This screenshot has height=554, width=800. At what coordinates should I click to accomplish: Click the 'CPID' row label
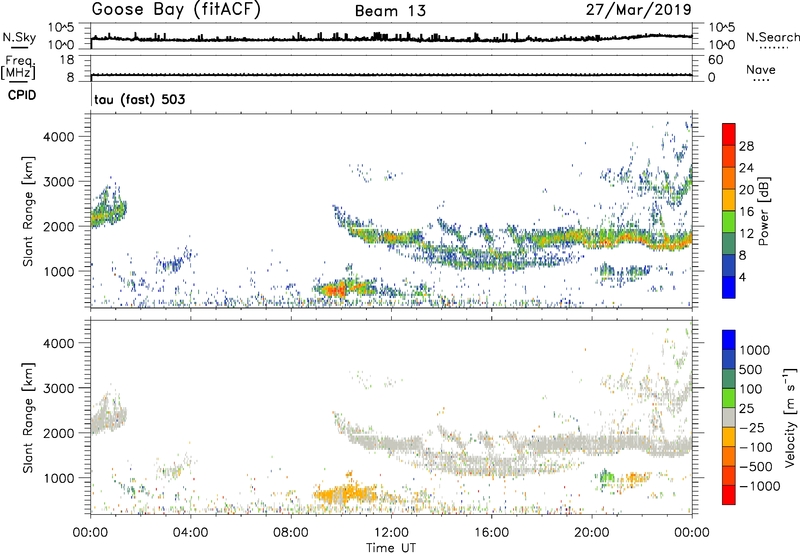tap(22, 95)
